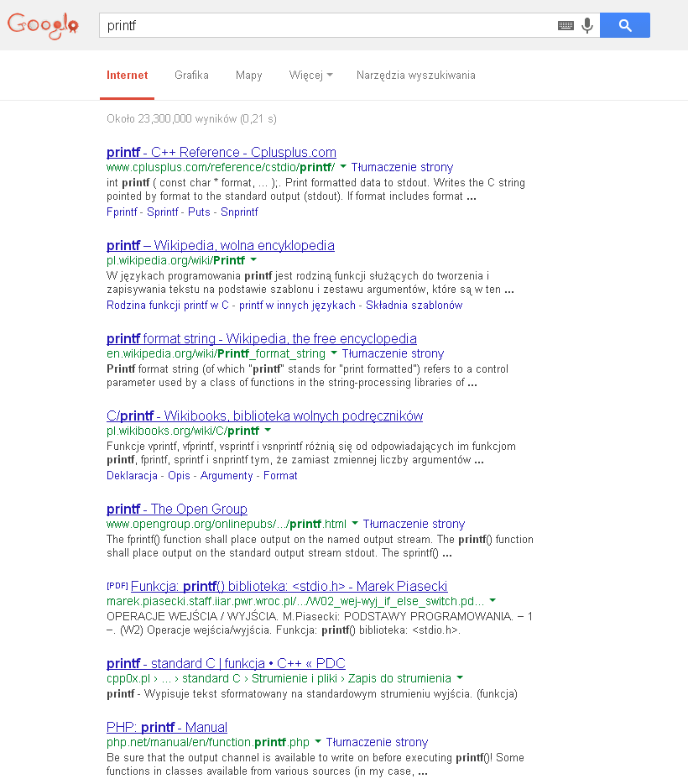The image size is (688, 784).
Task: Open the Fprintf sitelink
Action: 122,212
